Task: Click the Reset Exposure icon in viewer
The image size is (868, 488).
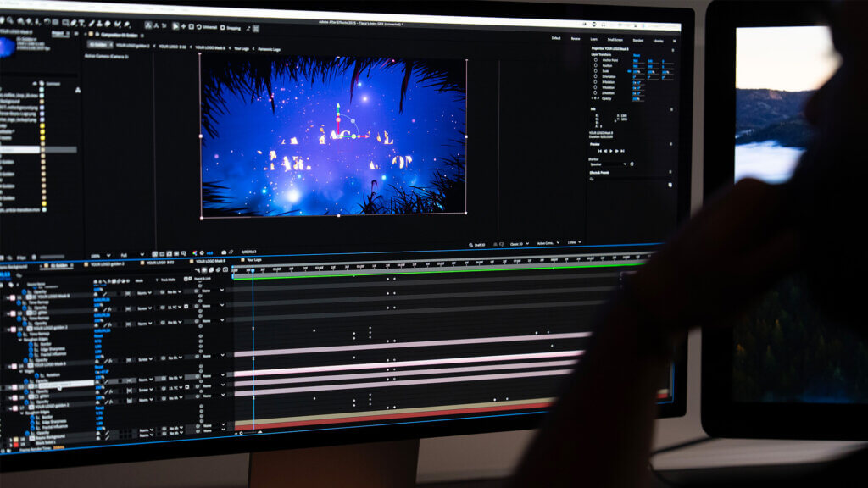Action: tap(202, 252)
